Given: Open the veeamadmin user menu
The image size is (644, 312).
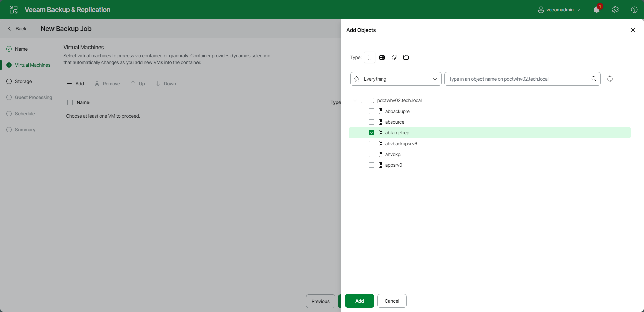Looking at the screenshot, I should tap(559, 10).
